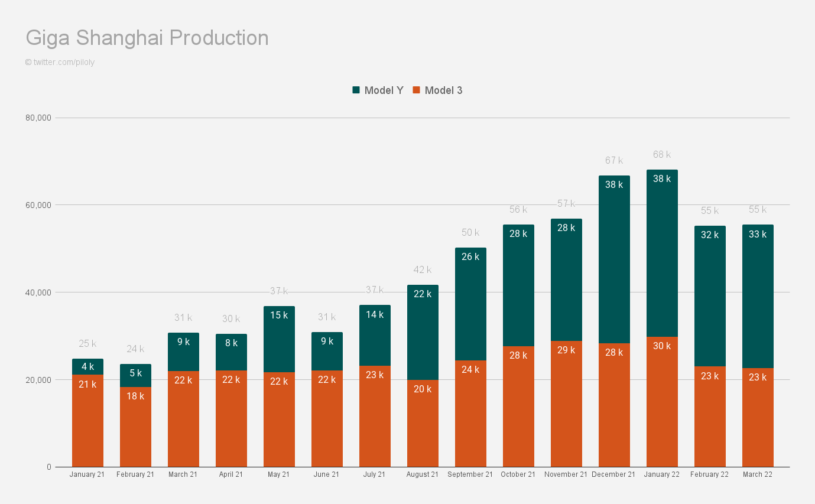
Task: Click the 60,000 y-axis label
Action: pyautogui.click(x=38, y=205)
